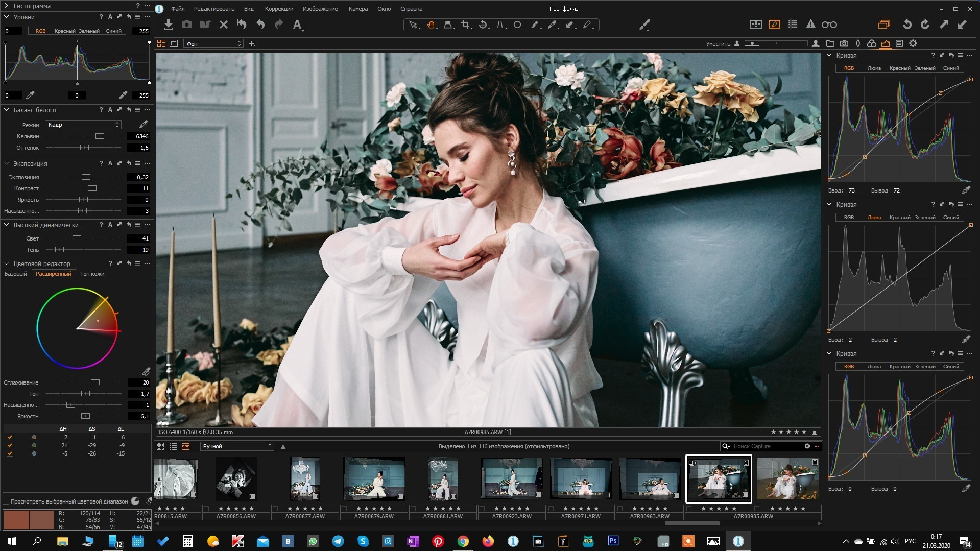Select the Crop tool in the toolbar

[x=465, y=25]
